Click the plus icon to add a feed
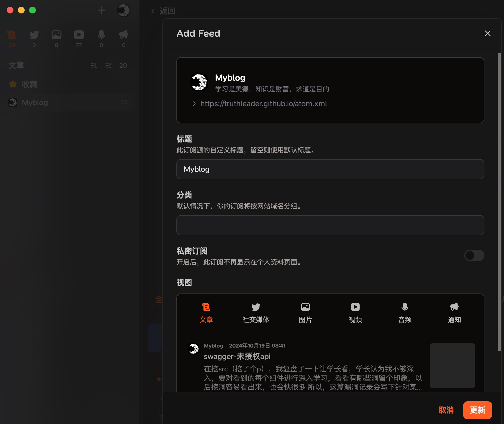Image resolution: width=504 pixels, height=424 pixels. [101, 10]
